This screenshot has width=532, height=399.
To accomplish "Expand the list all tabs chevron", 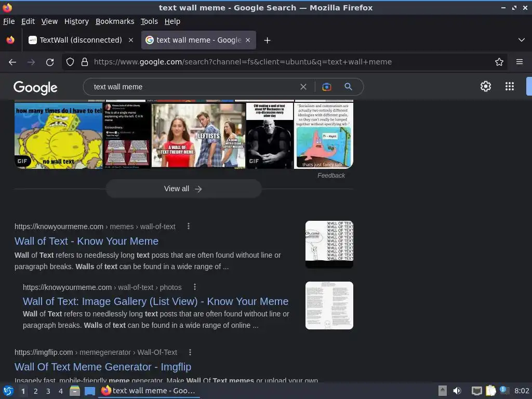I will tap(522, 40).
